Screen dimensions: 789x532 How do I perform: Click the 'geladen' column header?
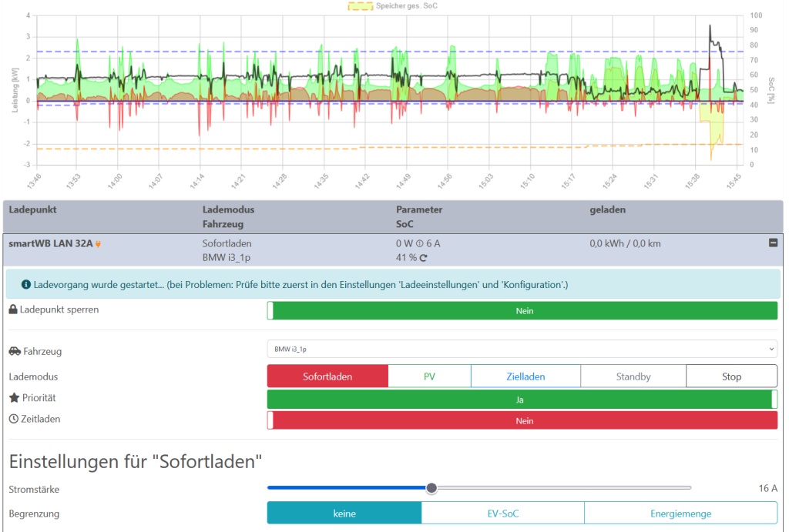click(608, 209)
